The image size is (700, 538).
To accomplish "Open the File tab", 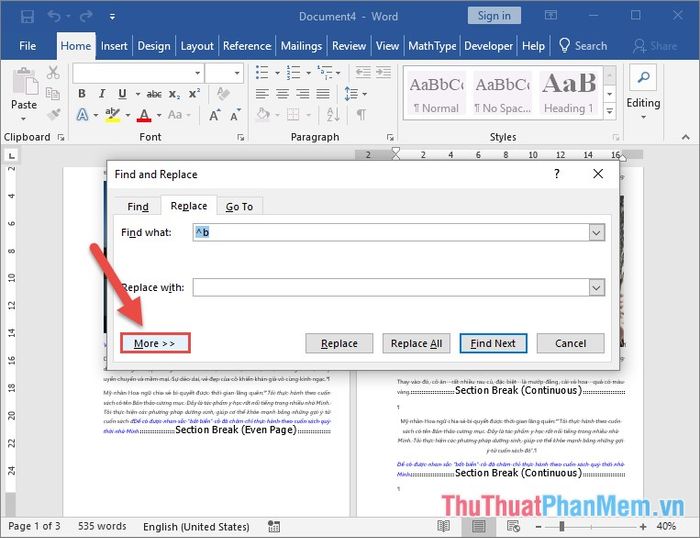I will (28, 46).
